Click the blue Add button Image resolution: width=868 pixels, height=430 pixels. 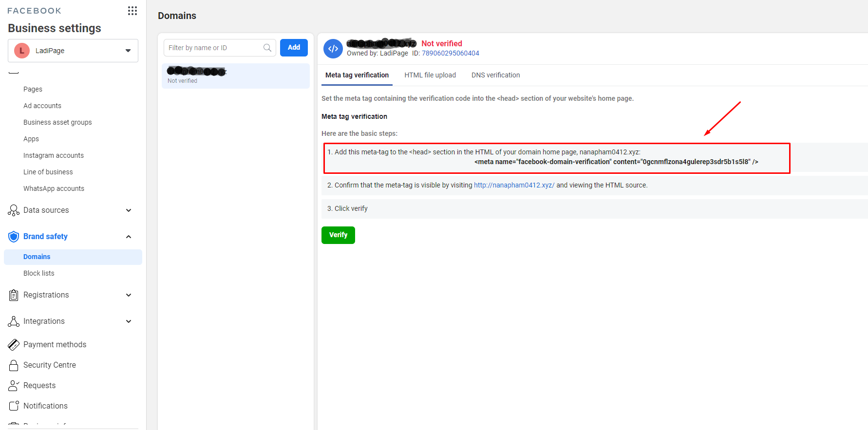(294, 48)
